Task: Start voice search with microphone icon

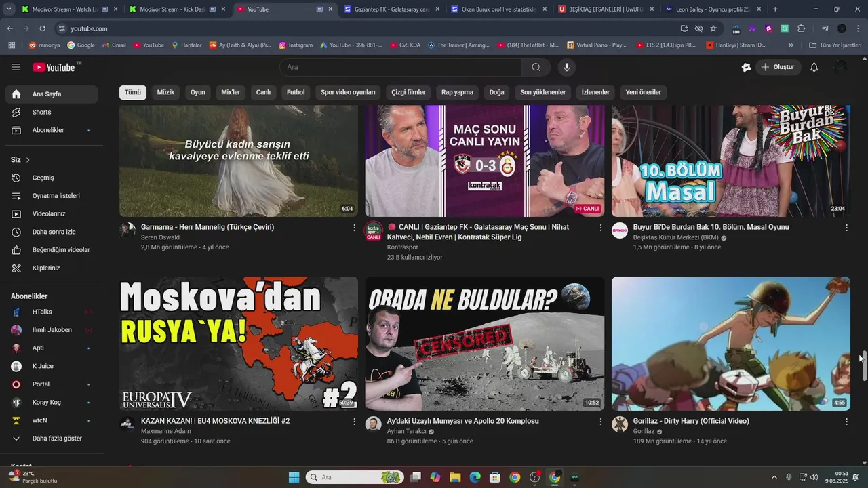Action: tap(567, 67)
